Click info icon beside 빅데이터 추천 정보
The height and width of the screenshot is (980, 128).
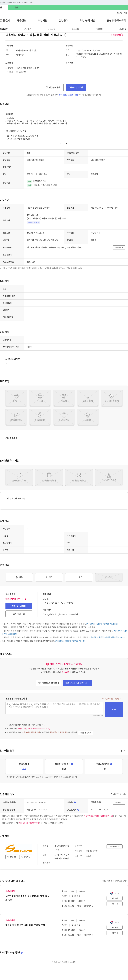pyautogui.click(x=22, y=953)
